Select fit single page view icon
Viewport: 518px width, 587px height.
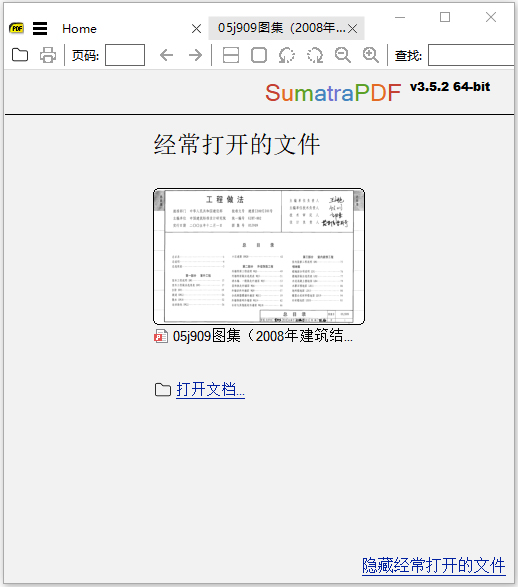point(259,55)
